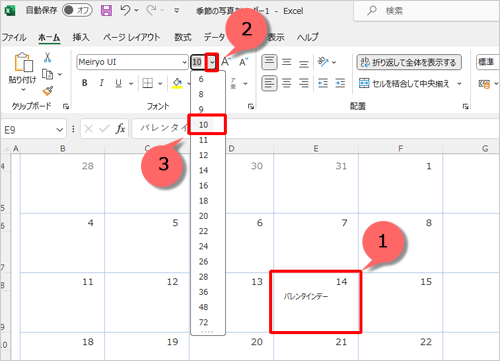Viewport: 500px width, 361px height.
Task: Click the cell with date 28
Action: coord(62,183)
